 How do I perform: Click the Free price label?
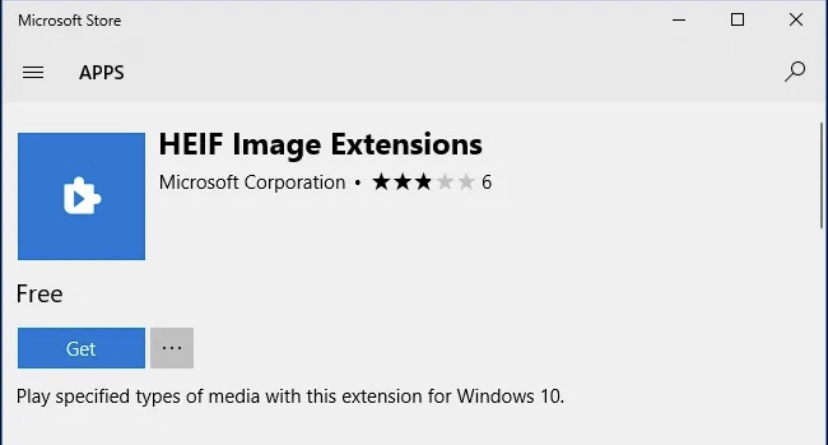point(40,294)
